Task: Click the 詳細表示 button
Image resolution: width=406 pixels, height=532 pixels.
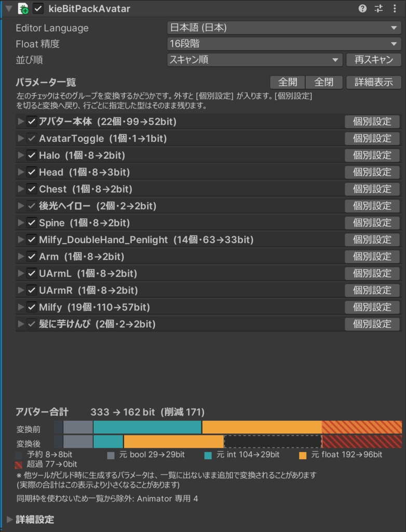Action: point(374,82)
